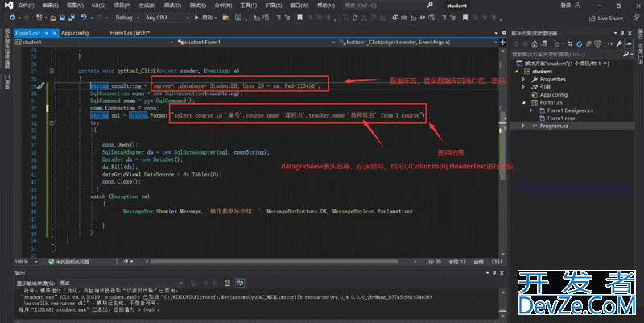The height and width of the screenshot is (323, 644).
Task: Click the search magnifier in the title bar
Action: coord(430,6)
